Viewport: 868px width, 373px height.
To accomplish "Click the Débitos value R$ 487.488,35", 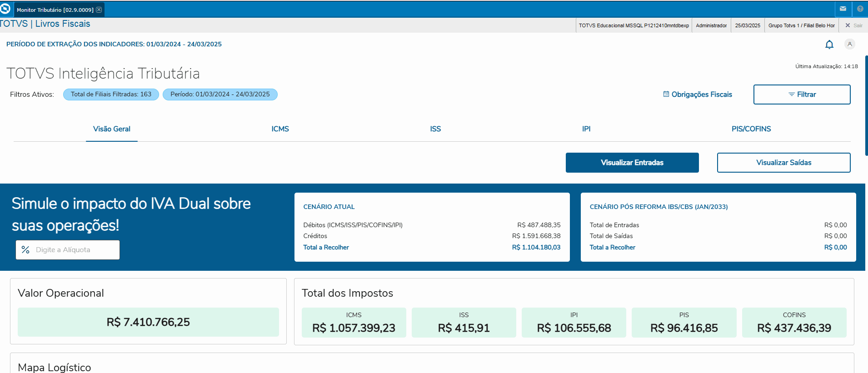I will 539,225.
